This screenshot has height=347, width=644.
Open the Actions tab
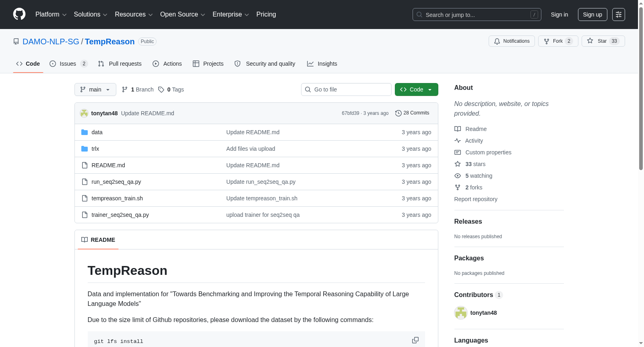click(167, 64)
